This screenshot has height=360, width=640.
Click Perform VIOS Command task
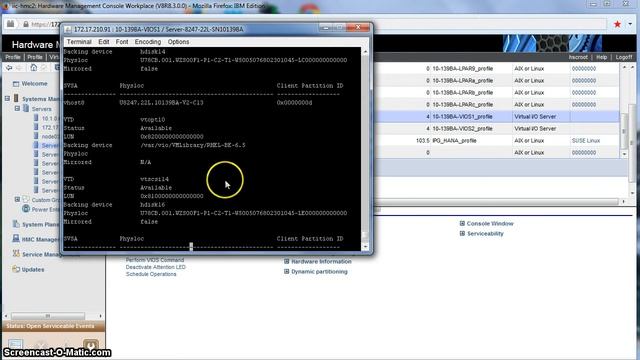155,260
